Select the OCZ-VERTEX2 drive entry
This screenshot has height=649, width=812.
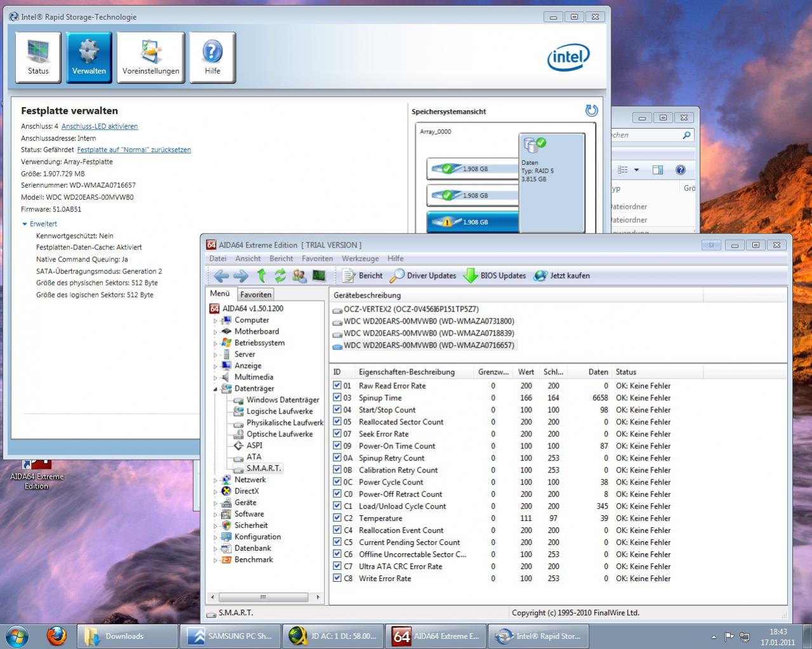(x=405, y=309)
